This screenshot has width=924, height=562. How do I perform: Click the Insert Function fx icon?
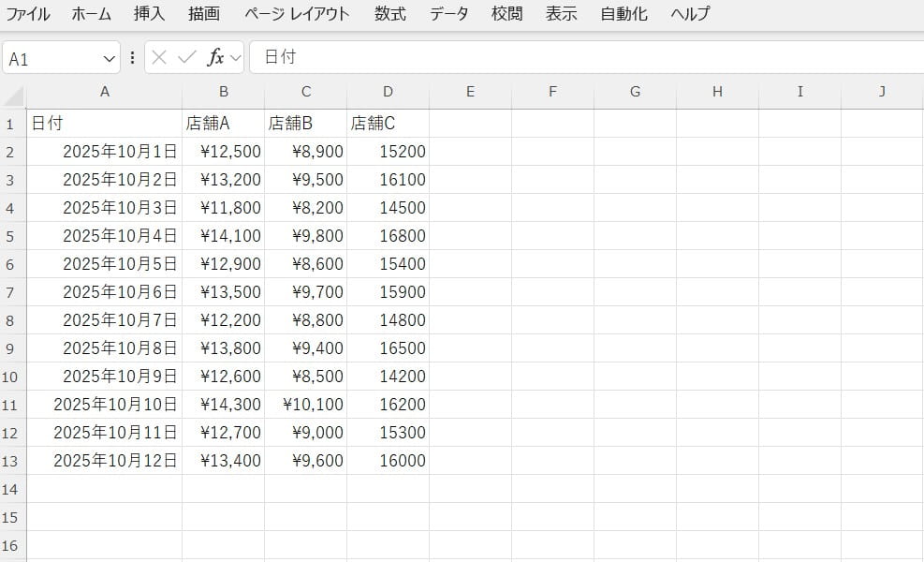coord(215,57)
